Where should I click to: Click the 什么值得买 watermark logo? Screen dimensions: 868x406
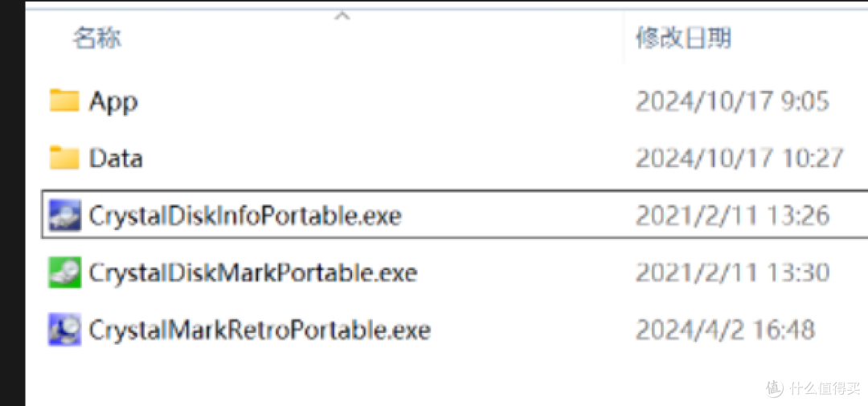(x=813, y=388)
